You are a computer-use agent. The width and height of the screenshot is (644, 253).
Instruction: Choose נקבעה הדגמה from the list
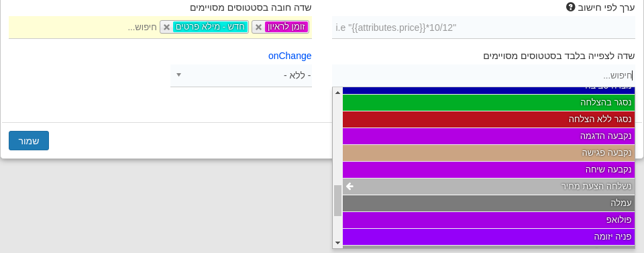(489, 136)
